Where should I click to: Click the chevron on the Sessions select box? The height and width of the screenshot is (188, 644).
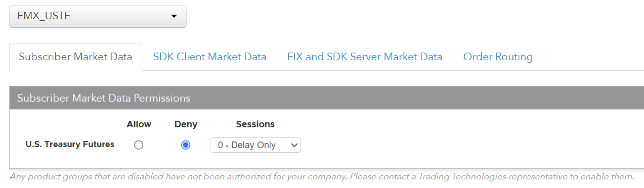pyautogui.click(x=294, y=145)
